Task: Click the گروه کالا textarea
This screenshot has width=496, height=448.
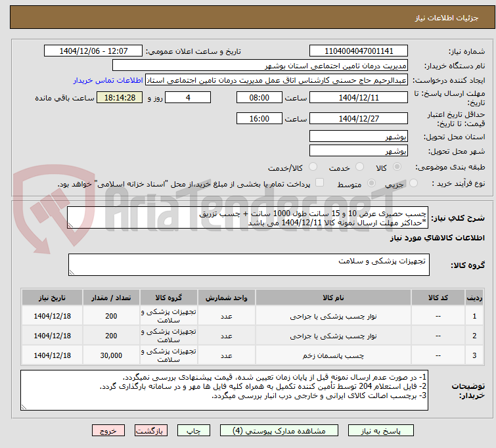Action: coord(249,265)
